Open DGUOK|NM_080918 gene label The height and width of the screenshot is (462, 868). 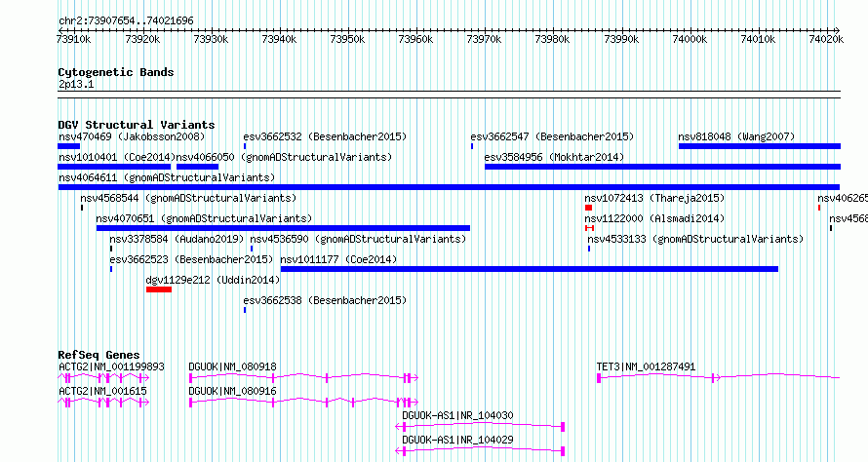(232, 366)
